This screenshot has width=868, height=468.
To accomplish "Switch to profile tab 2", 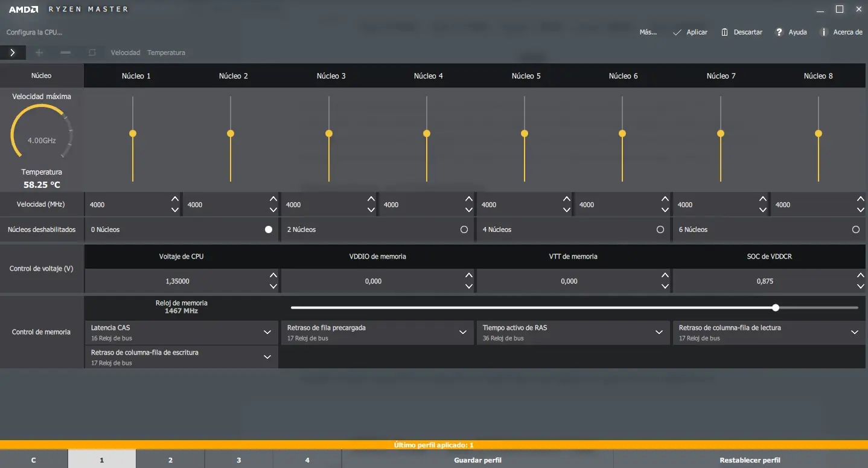I will coord(170,460).
